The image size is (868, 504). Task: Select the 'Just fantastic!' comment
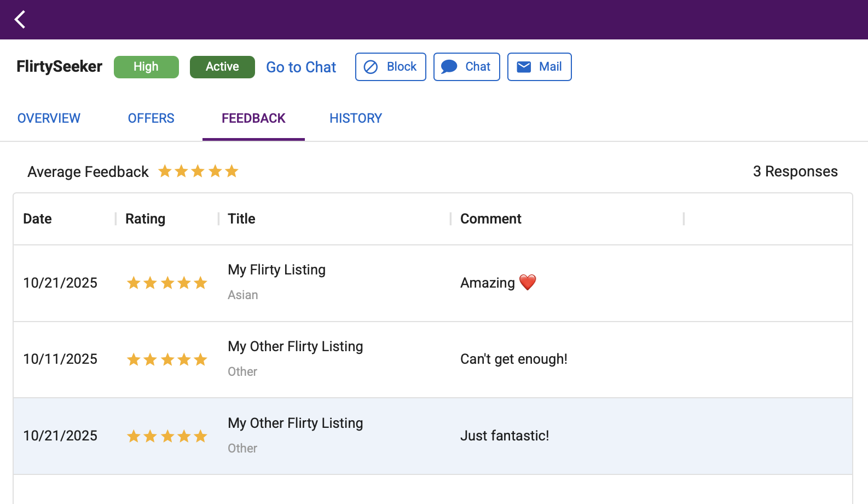click(504, 436)
